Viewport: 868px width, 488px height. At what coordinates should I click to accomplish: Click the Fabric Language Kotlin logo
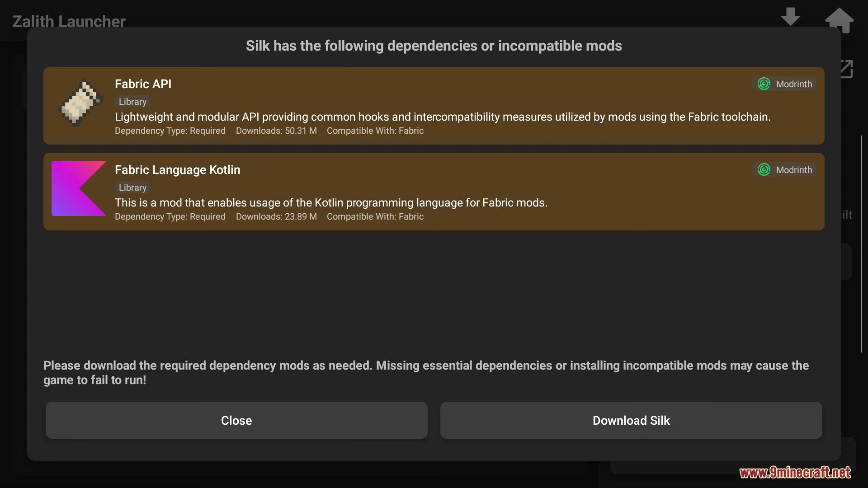79,188
